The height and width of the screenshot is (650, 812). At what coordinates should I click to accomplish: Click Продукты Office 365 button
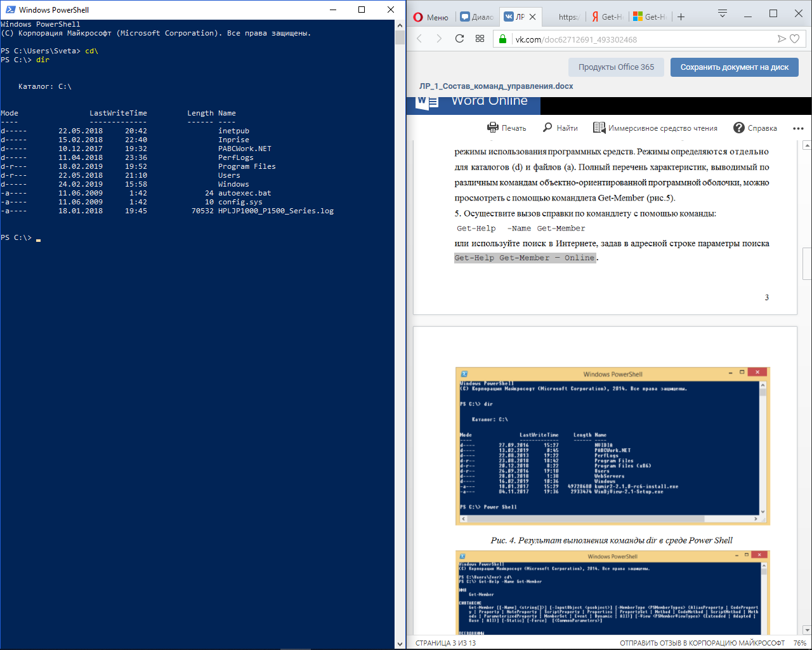pyautogui.click(x=616, y=67)
